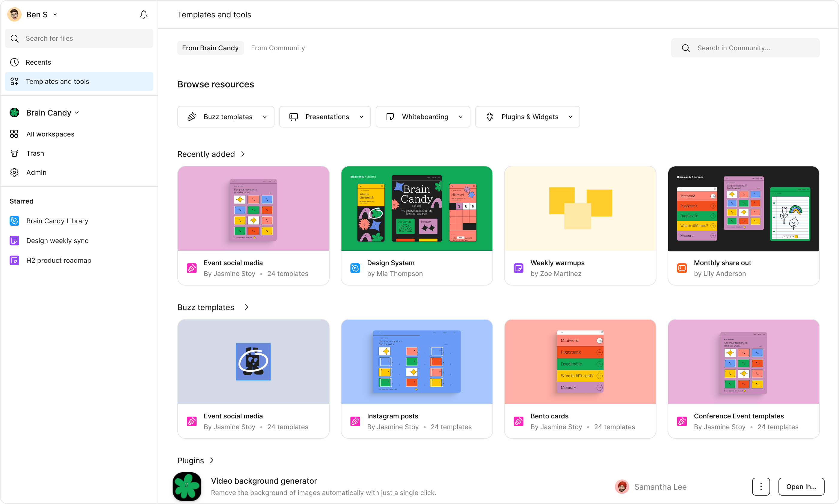839x504 pixels.
Task: Click the notifications bell icon
Action: pos(144,15)
